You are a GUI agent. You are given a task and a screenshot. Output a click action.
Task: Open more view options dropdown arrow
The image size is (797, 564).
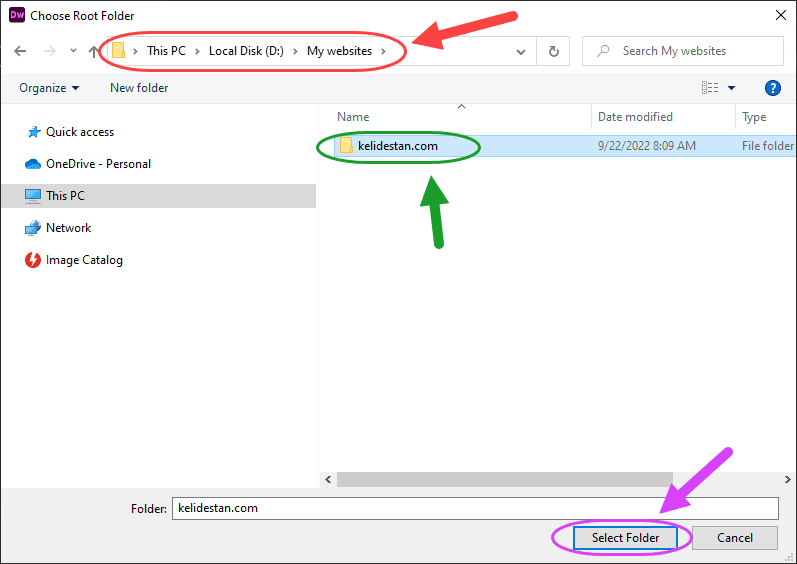click(x=731, y=88)
